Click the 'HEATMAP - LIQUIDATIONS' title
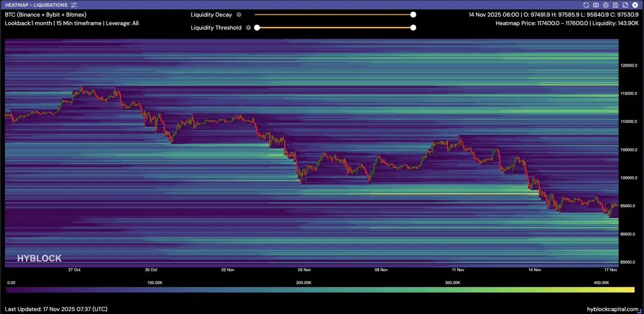 point(36,5)
